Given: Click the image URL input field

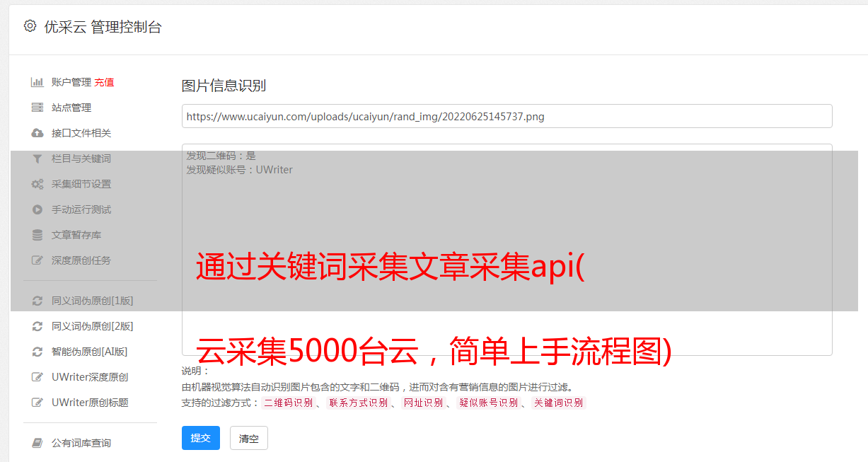Looking at the screenshot, I should 507,116.
